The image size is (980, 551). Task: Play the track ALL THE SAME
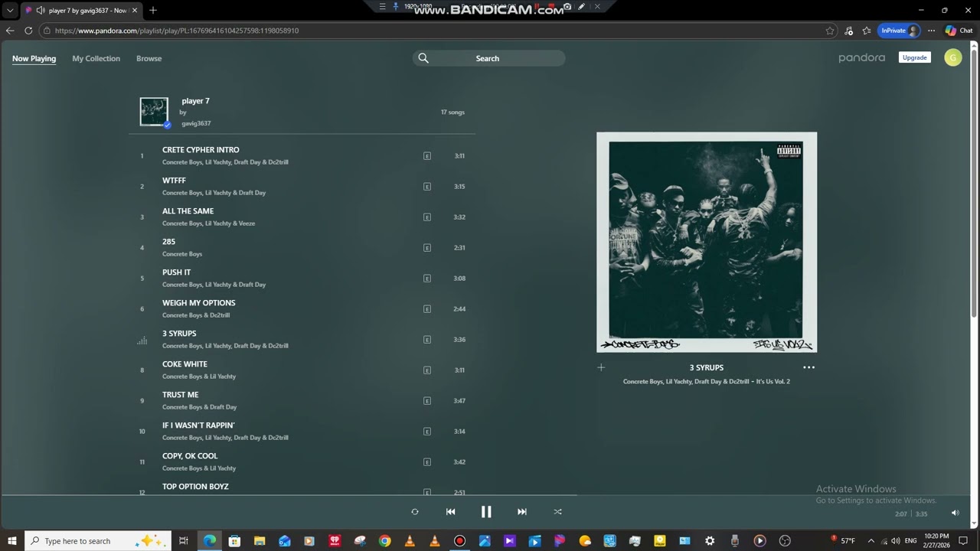(188, 211)
